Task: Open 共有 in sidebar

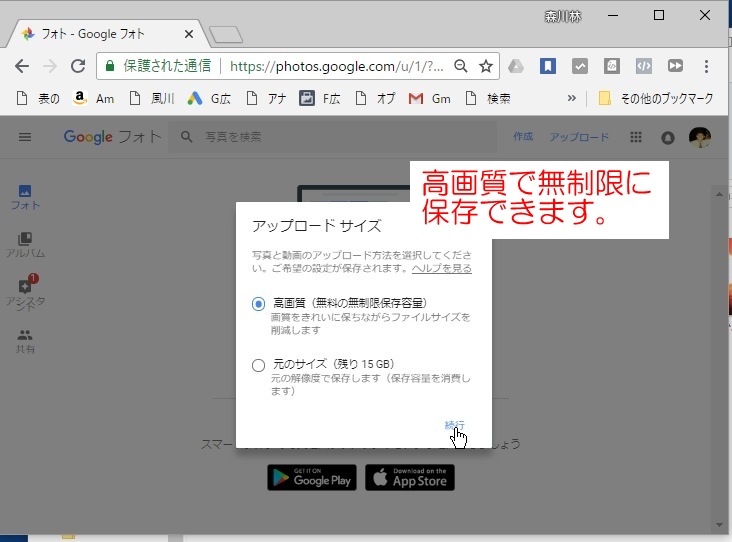Action: click(x=25, y=341)
